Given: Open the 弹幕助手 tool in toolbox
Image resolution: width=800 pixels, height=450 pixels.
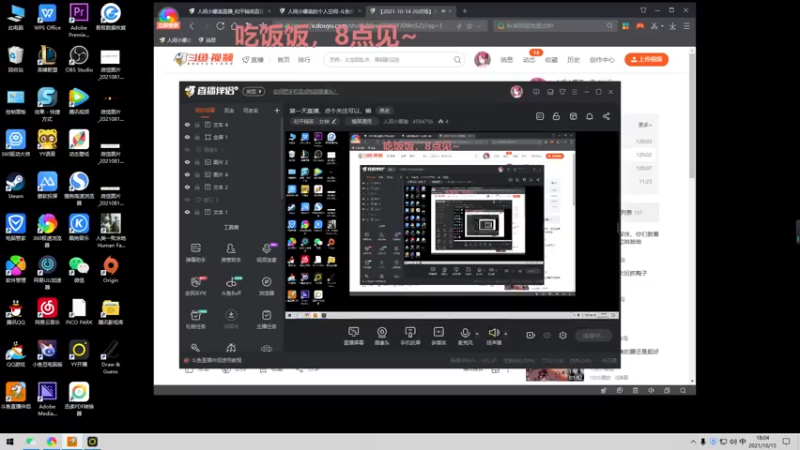Looking at the screenshot, I should point(195,253).
